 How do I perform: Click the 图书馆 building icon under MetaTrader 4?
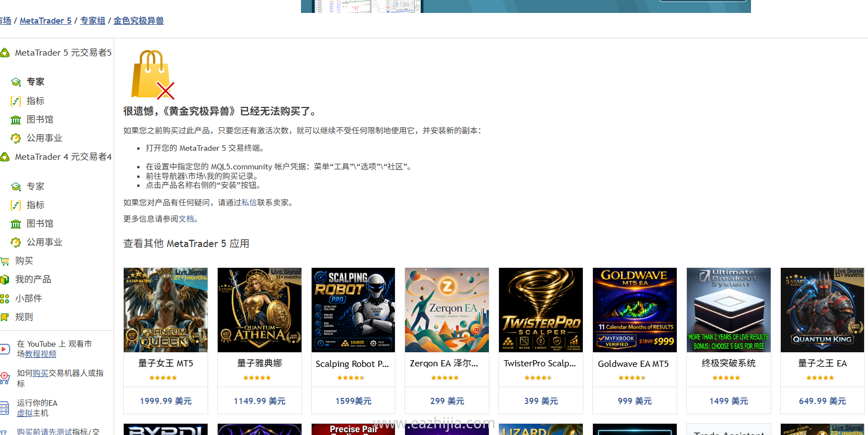(x=16, y=224)
